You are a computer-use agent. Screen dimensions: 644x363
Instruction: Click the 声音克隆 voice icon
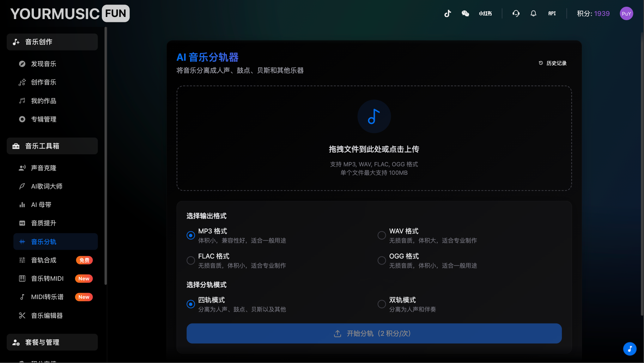(22, 168)
